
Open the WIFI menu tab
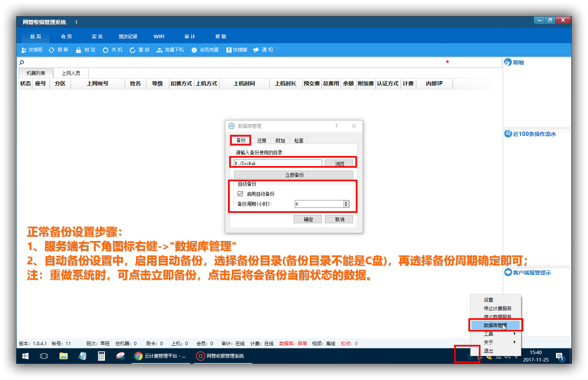point(159,36)
